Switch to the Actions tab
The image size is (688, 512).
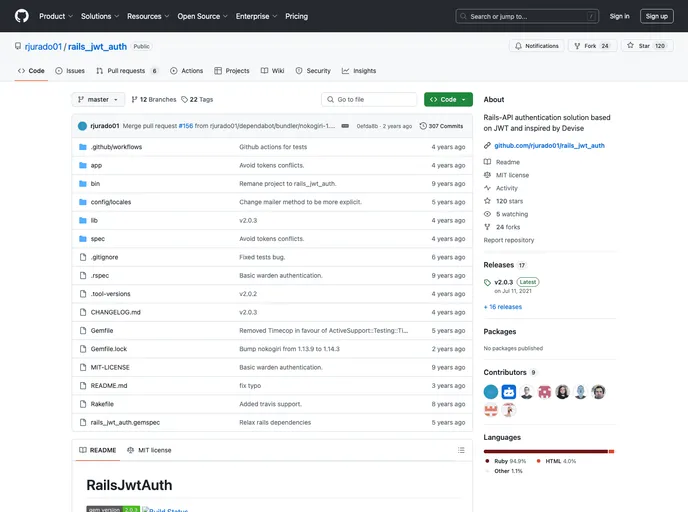click(186, 71)
